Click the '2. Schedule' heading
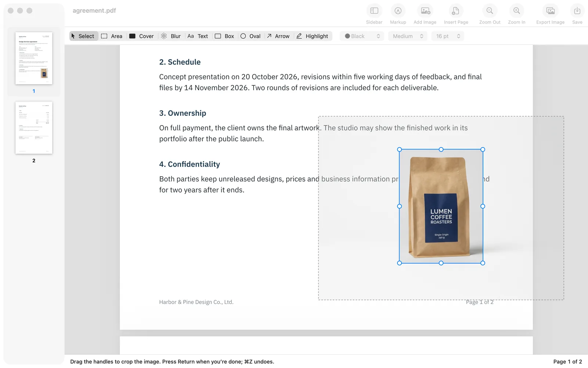The image size is (588, 368). point(180,62)
